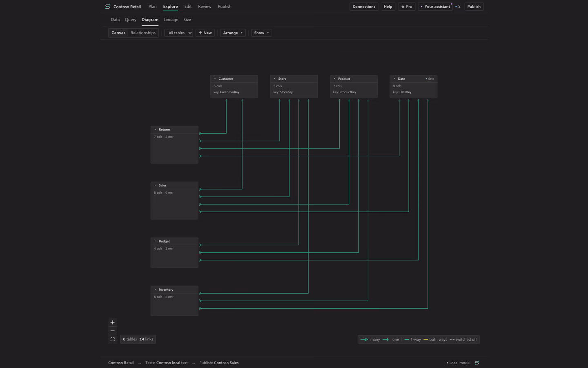
Task: Select the Budget table header
Action: click(x=174, y=241)
